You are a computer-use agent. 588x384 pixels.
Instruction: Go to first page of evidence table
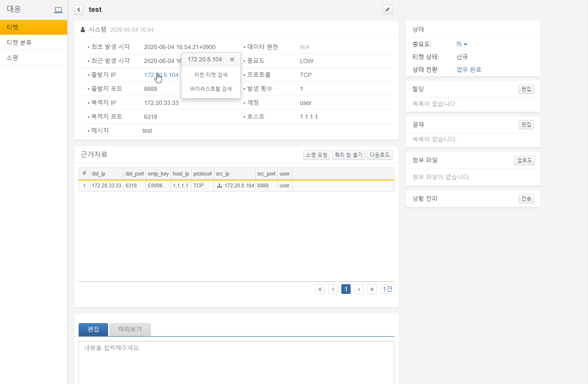click(x=320, y=289)
